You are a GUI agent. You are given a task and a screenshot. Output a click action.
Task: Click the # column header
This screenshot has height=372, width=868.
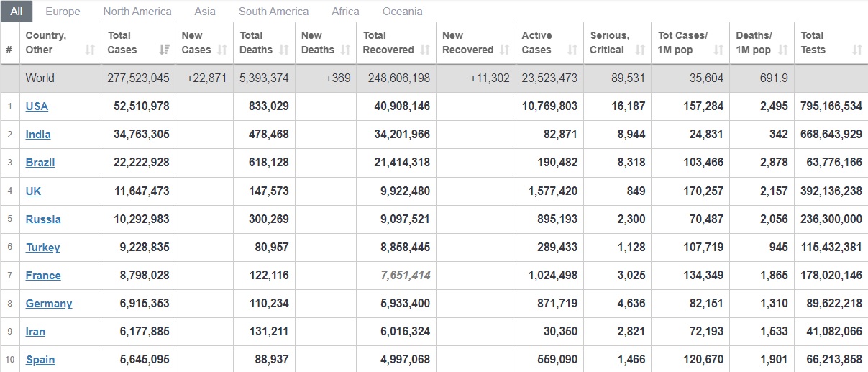click(9, 50)
